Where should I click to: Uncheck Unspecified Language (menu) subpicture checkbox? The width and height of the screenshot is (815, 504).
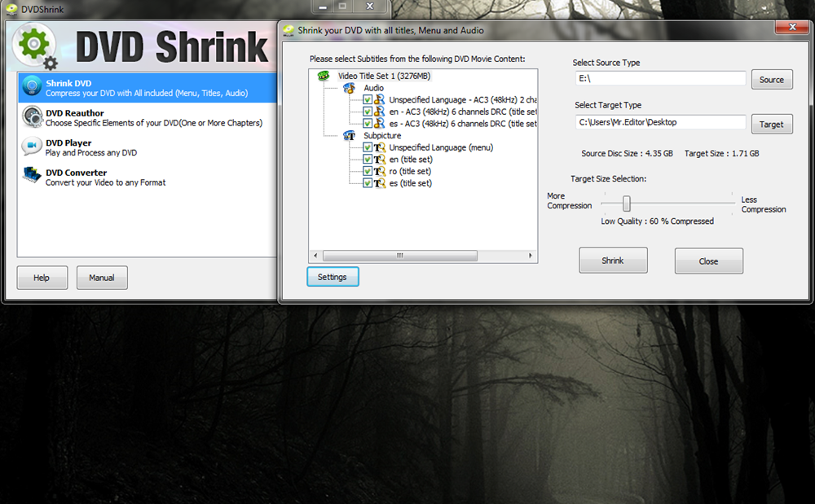(368, 147)
